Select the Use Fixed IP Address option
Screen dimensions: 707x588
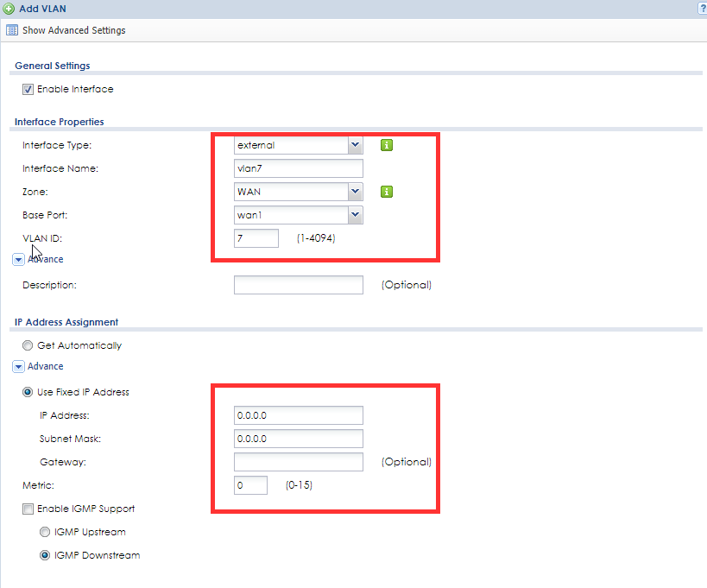(28, 392)
